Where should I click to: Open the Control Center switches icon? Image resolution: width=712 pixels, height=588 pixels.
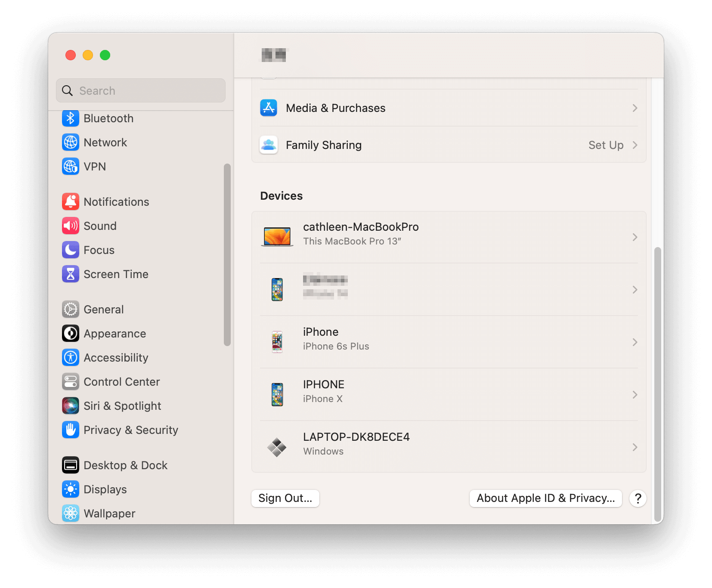(x=71, y=382)
